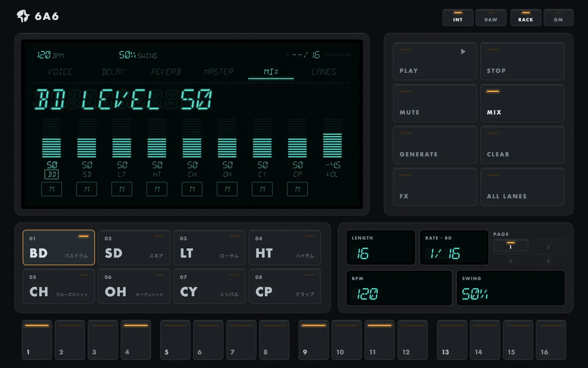588x368 pixels.
Task: Select pattern PAGE 2
Action: click(x=548, y=245)
